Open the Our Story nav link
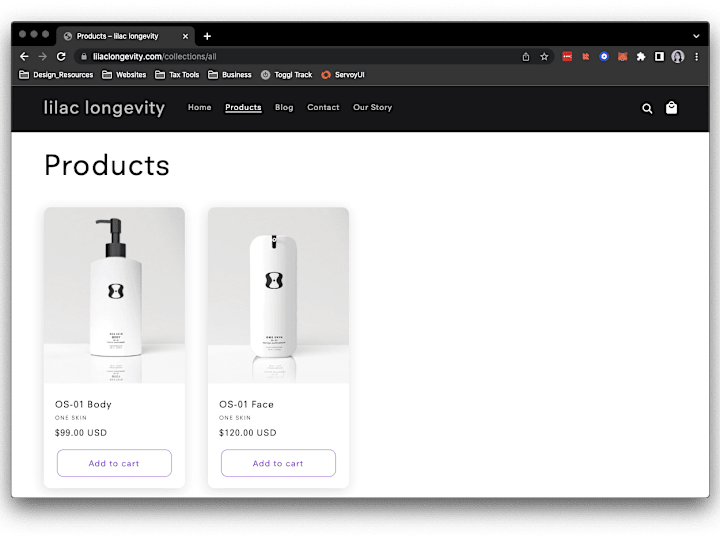This screenshot has width=720, height=540. 372,107
